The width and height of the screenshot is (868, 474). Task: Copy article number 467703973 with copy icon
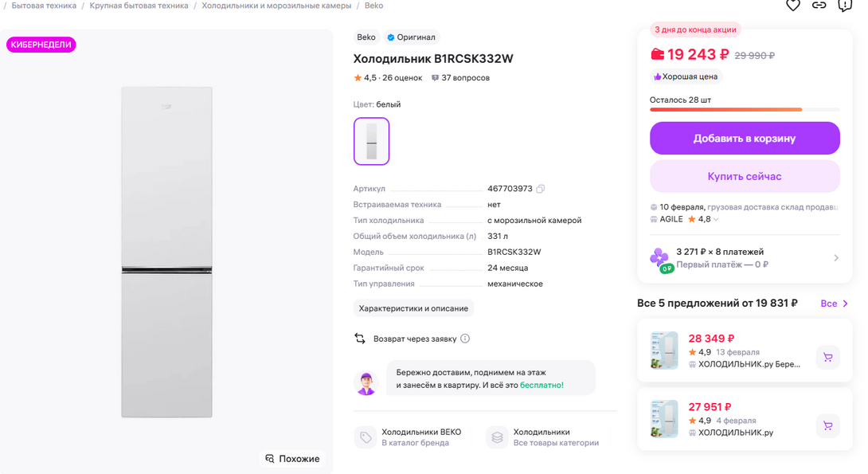(541, 189)
